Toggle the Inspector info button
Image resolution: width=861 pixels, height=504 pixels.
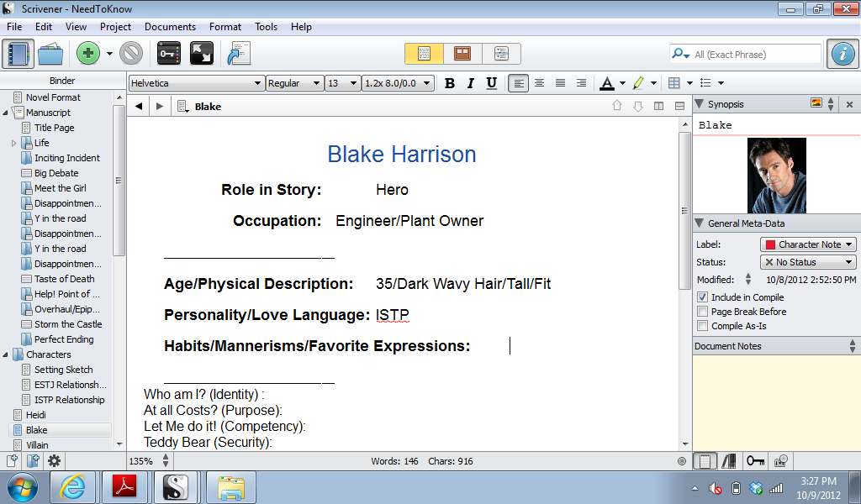coord(843,54)
